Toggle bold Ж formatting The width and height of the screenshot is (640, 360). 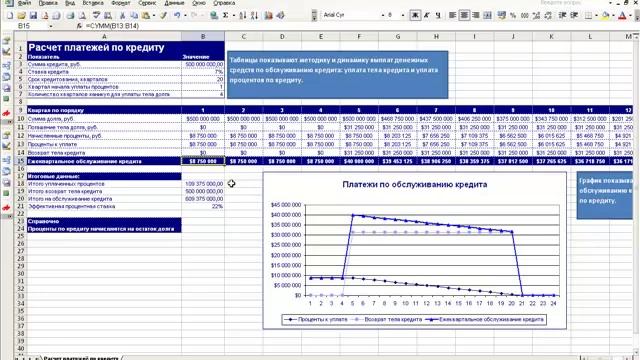[x=415, y=16]
